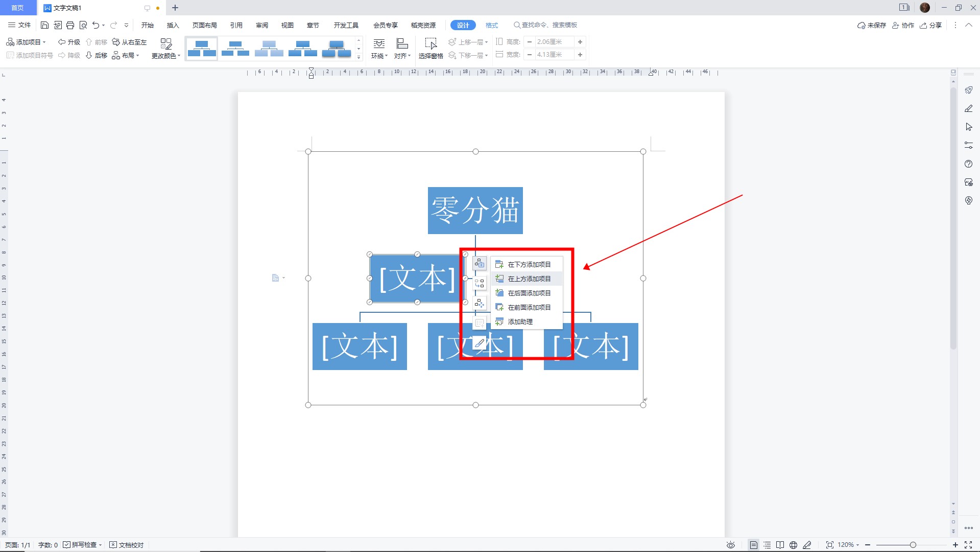Image resolution: width=980 pixels, height=552 pixels.
Task: Open the Layout (布局) dropdown in ribbon
Action: click(126, 55)
